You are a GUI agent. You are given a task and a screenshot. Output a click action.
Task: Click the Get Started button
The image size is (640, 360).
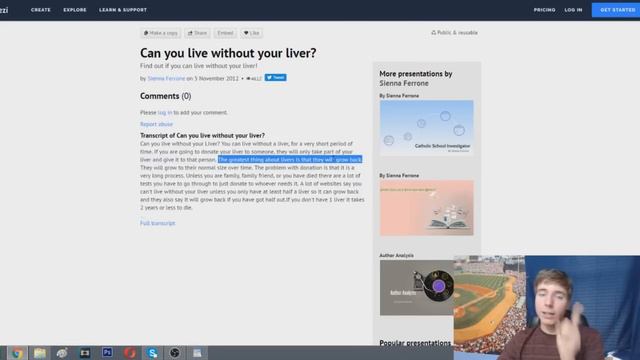[x=616, y=10]
